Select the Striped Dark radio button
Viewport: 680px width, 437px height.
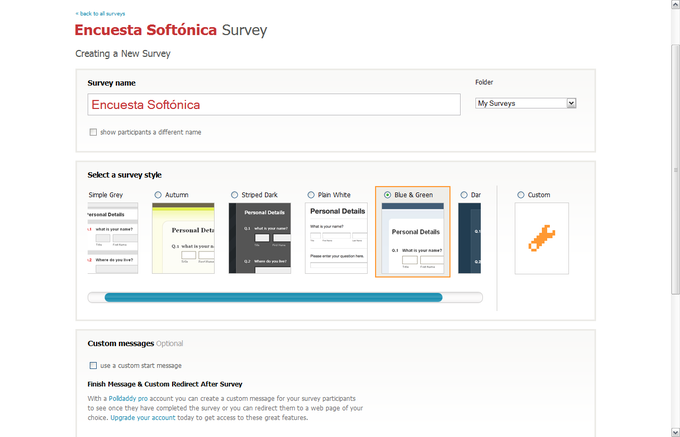point(234,195)
